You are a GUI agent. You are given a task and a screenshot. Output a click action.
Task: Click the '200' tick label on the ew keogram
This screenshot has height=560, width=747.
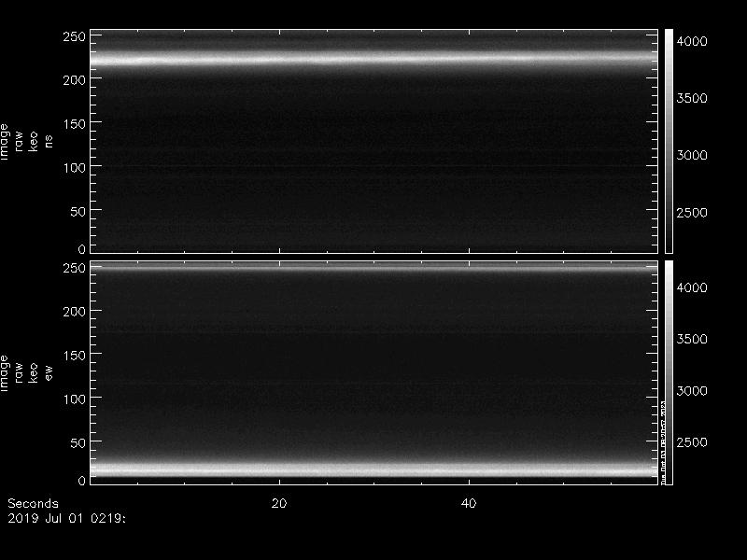coord(75,312)
